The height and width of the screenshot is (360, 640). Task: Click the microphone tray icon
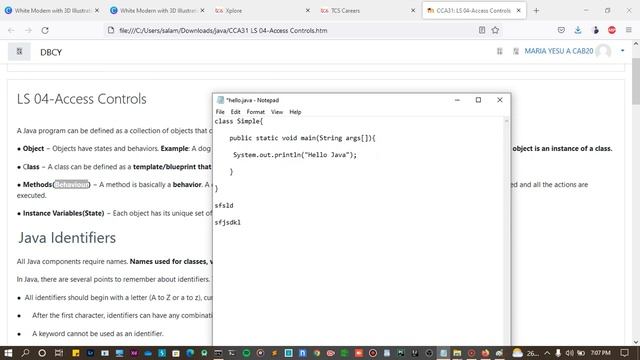[558, 353]
